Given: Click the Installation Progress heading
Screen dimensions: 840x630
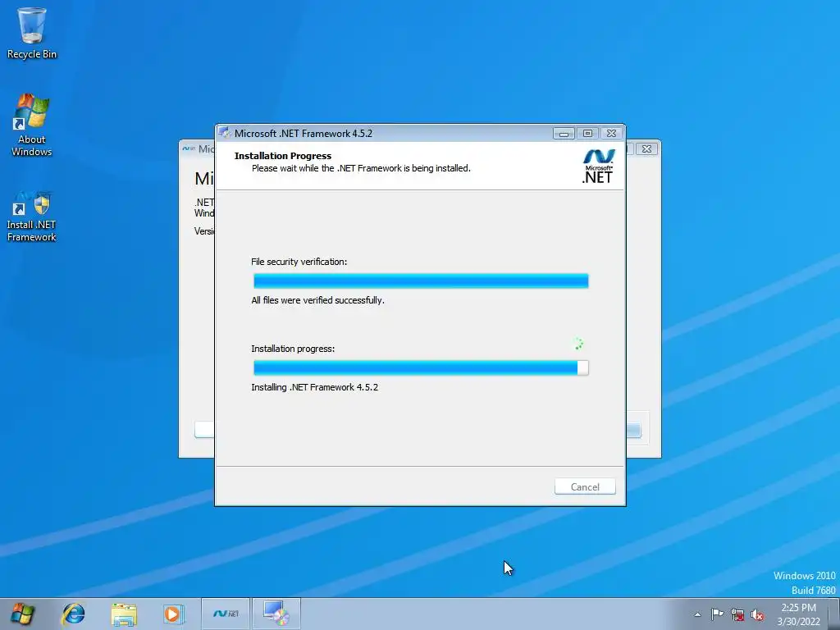Looking at the screenshot, I should coord(283,156).
